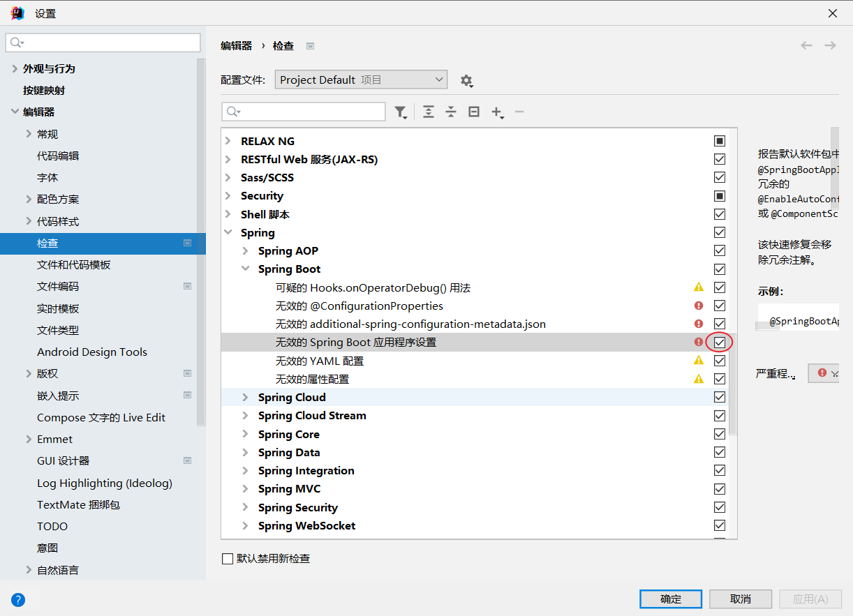
Task: Click the filter inspections funnel icon
Action: click(x=401, y=112)
